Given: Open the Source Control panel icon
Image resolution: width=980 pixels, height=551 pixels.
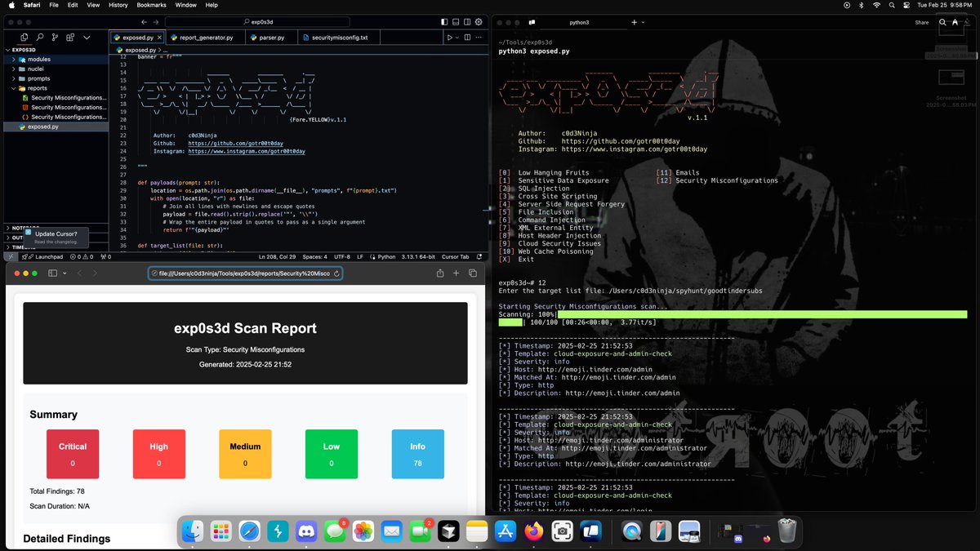Looking at the screenshot, I should (x=56, y=37).
